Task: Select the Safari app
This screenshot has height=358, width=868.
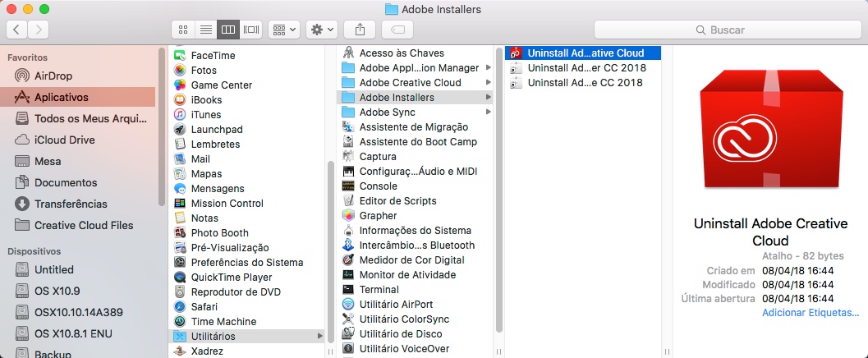Action: point(247,306)
